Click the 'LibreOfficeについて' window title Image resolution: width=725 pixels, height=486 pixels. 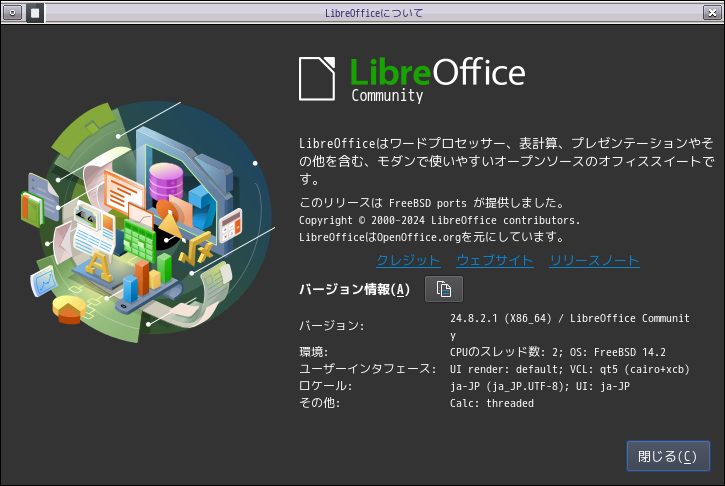point(374,13)
